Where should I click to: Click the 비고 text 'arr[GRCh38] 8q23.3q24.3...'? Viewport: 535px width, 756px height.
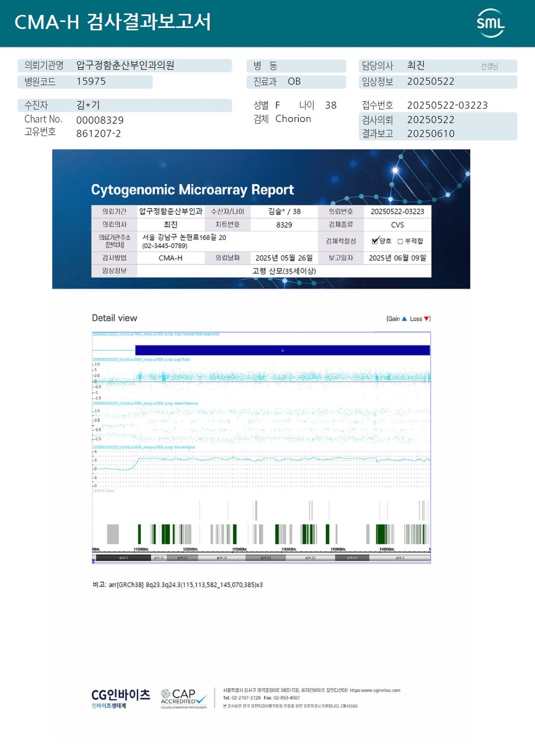pos(185,585)
